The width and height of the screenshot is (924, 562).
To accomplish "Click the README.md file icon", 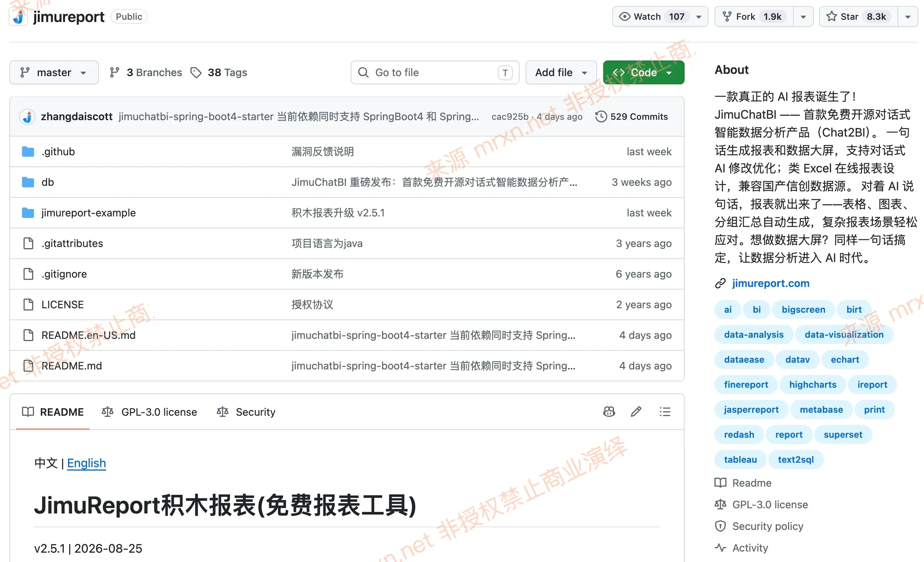I will (x=28, y=366).
